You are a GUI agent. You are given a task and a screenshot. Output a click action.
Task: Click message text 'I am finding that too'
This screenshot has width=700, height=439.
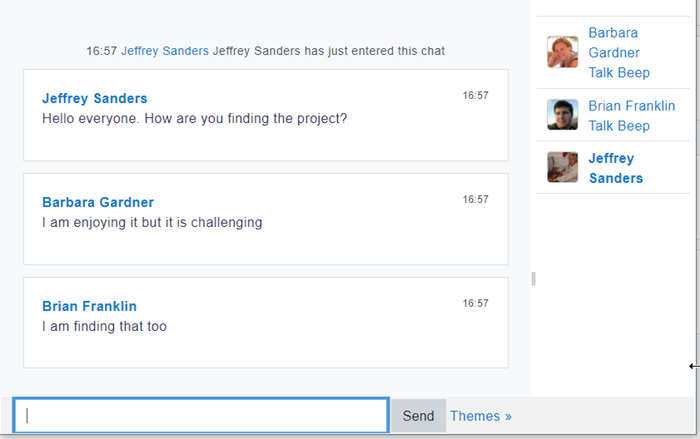coord(104,326)
